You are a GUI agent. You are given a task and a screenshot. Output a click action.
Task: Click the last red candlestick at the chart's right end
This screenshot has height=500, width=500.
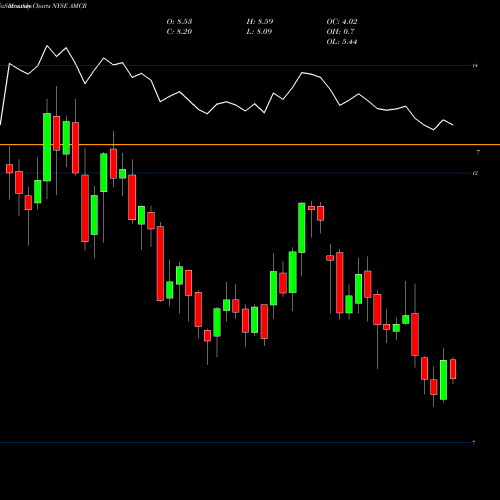[453, 369]
